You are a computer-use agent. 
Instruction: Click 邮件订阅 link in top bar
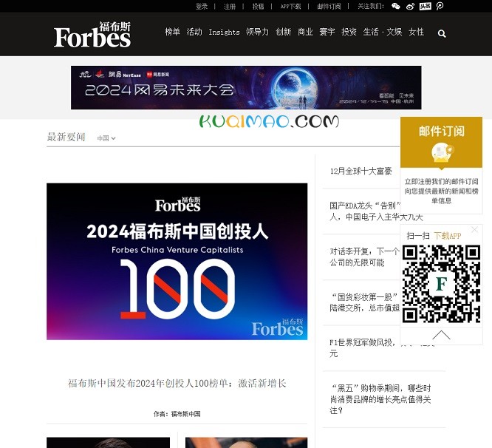329,6
